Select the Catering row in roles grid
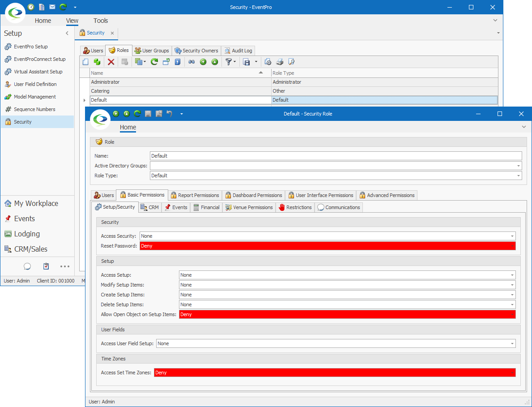 click(x=294, y=91)
